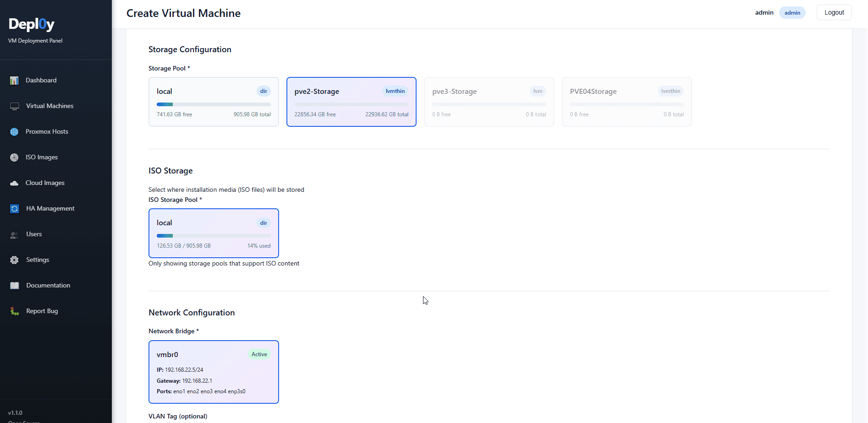Screen dimensions: 868x423
Task: Select the local ISO storage pool card
Action: (214, 233)
